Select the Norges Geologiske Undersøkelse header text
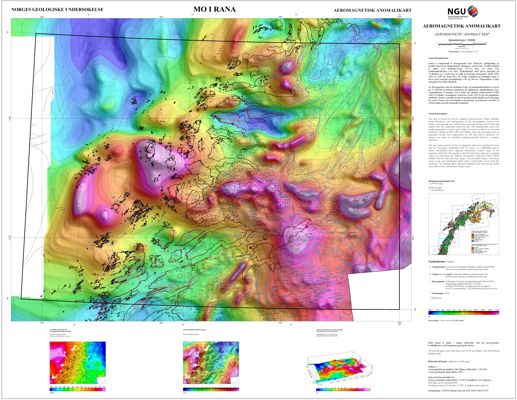Viewport: 517px width, 400px height. (57, 10)
